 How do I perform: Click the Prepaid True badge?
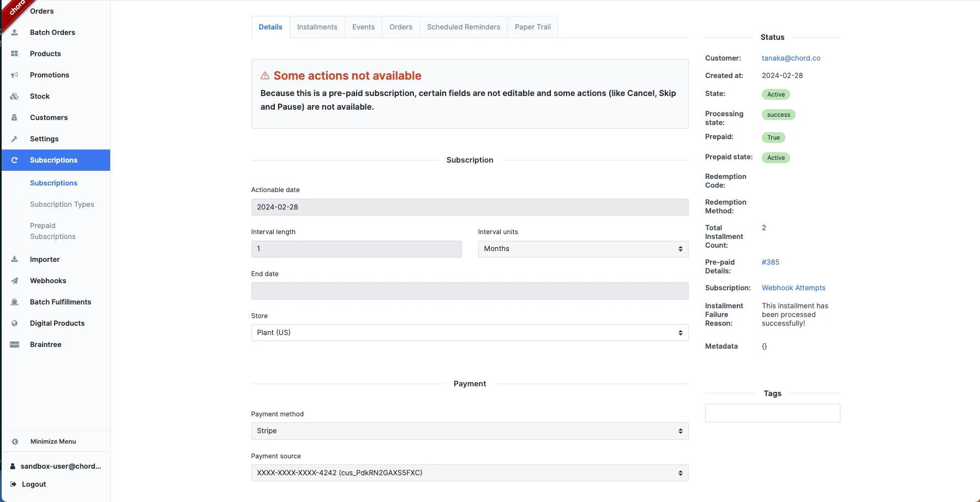pyautogui.click(x=773, y=138)
